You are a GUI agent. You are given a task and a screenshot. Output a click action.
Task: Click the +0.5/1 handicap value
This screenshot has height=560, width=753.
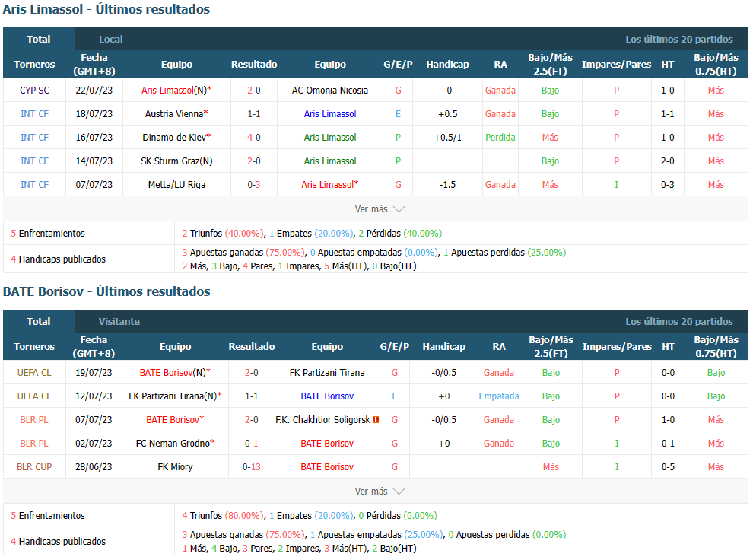pos(447,138)
